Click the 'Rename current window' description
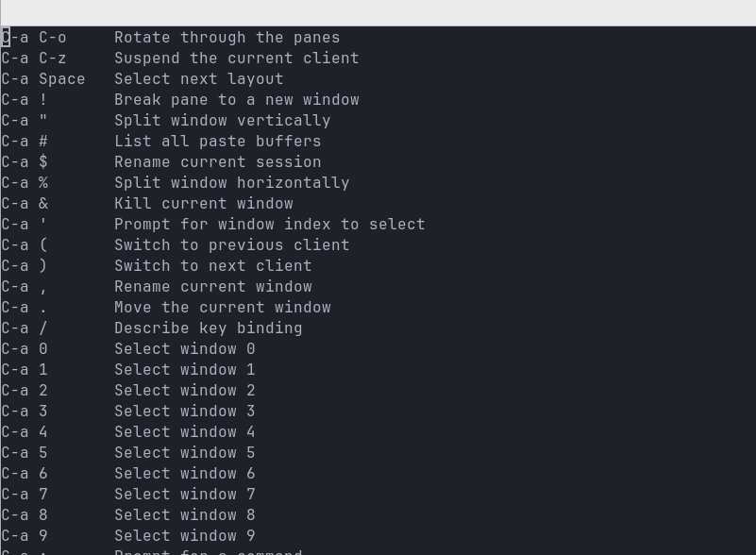The width and height of the screenshot is (756, 555). pos(212,287)
